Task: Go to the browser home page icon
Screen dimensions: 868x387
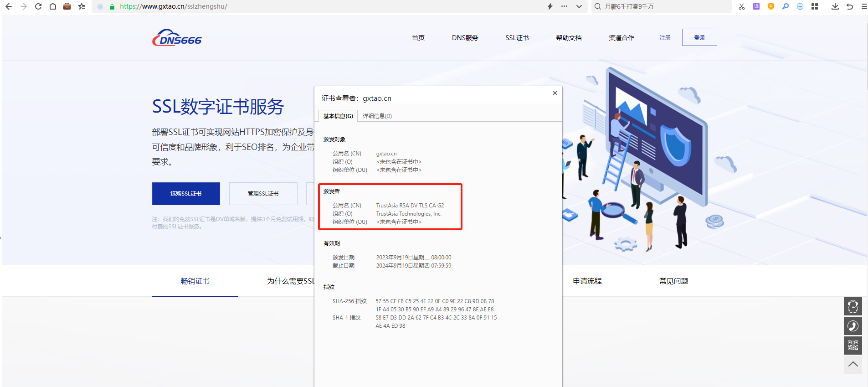Action: point(53,6)
